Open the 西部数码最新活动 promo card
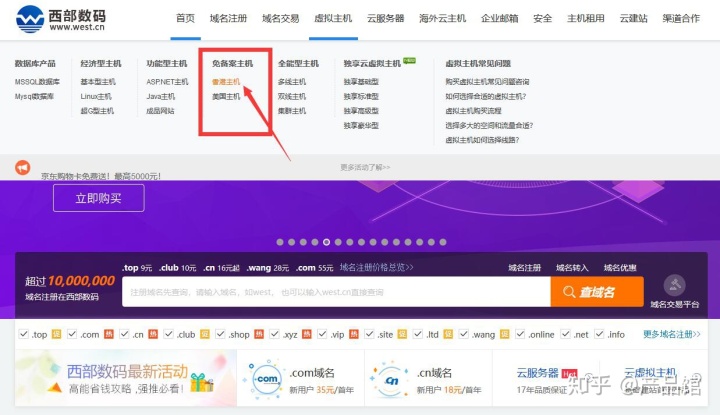Image resolution: width=720 pixels, height=415 pixels. point(126,378)
